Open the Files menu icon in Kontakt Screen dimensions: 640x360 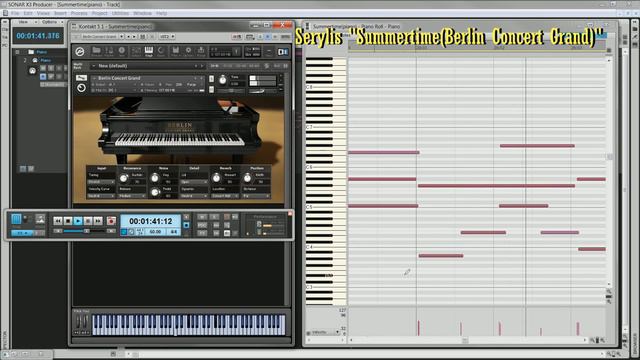(175, 51)
